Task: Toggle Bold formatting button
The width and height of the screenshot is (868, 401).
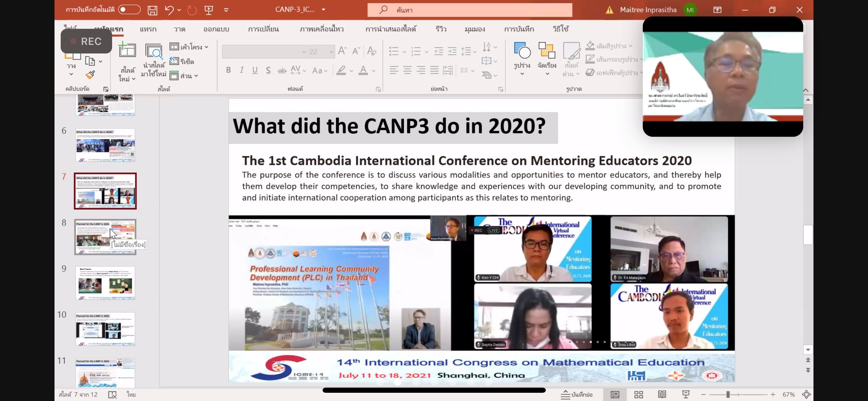Action: [x=228, y=70]
